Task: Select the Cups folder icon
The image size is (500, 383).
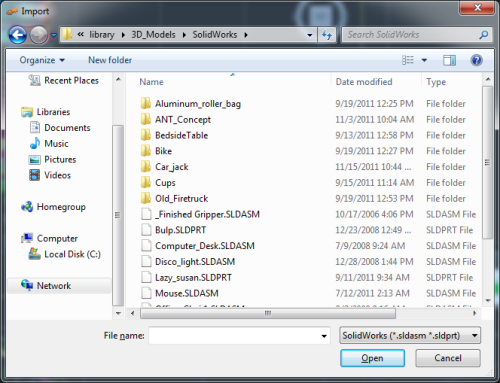Action: pyautogui.click(x=146, y=183)
